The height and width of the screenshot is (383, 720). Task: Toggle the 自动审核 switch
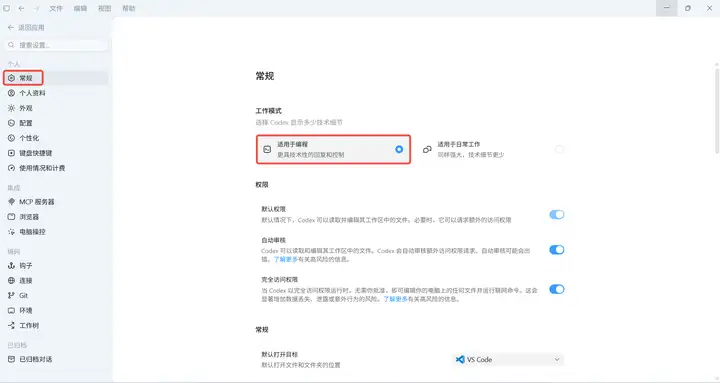[x=557, y=250]
